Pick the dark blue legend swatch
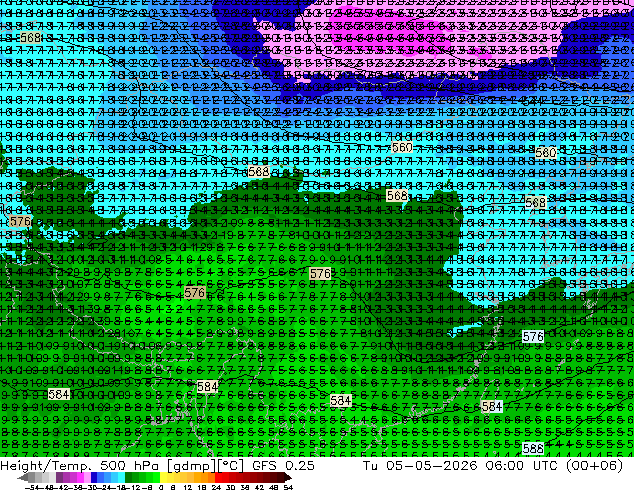The width and height of the screenshot is (634, 490). 94,477
